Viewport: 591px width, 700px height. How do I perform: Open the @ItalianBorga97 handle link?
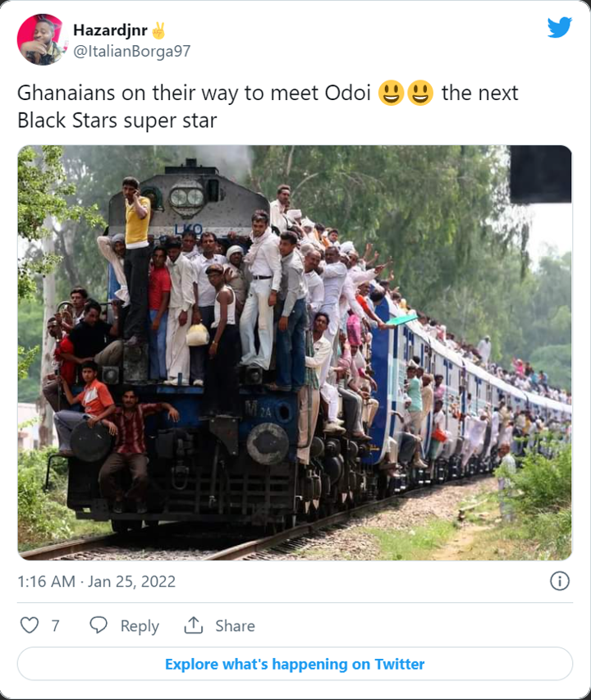coord(131,52)
